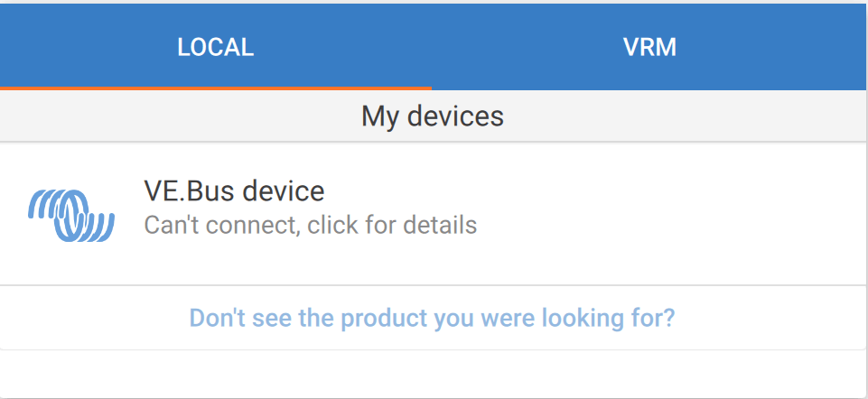Click the VE.Bus device coil icon
This screenshot has height=399, width=868.
tap(71, 214)
